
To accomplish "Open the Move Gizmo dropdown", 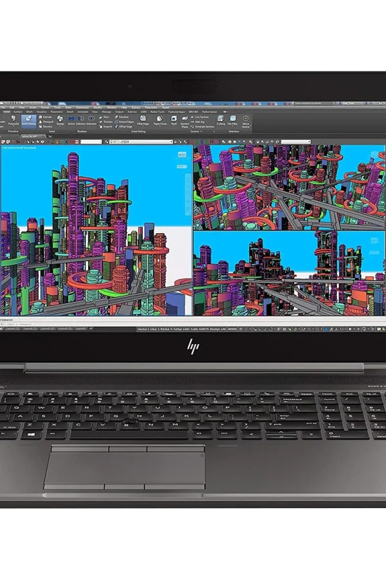I will pos(246,121).
